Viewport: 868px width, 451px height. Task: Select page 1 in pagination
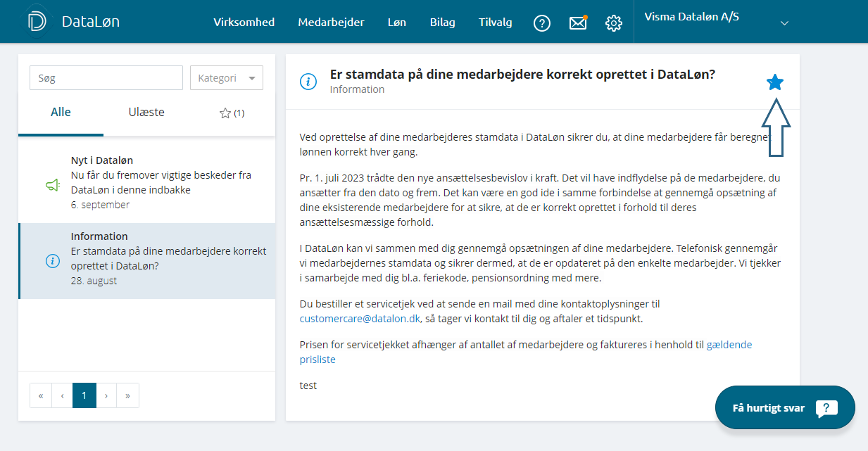pos(84,395)
